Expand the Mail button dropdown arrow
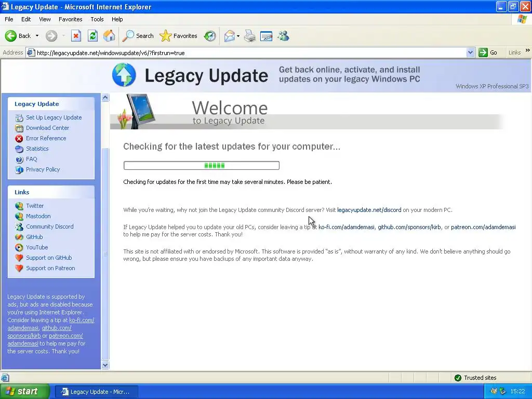 coord(238,36)
